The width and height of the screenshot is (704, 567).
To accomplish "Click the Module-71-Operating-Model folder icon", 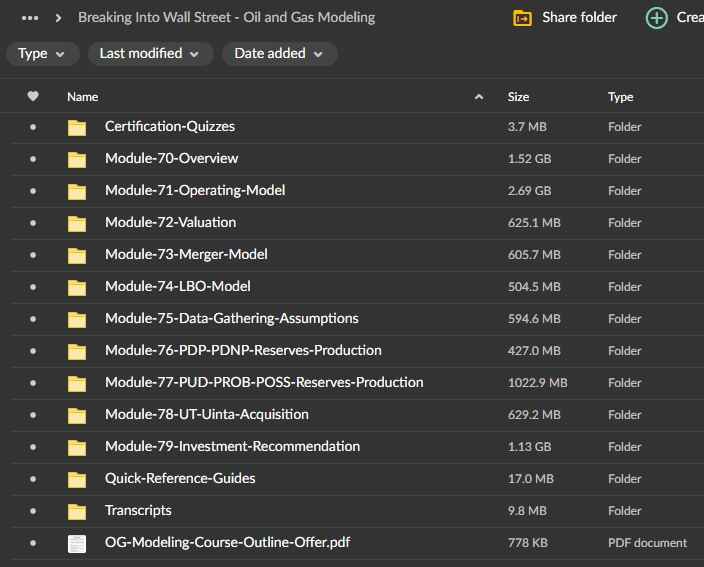I will 77,191.
